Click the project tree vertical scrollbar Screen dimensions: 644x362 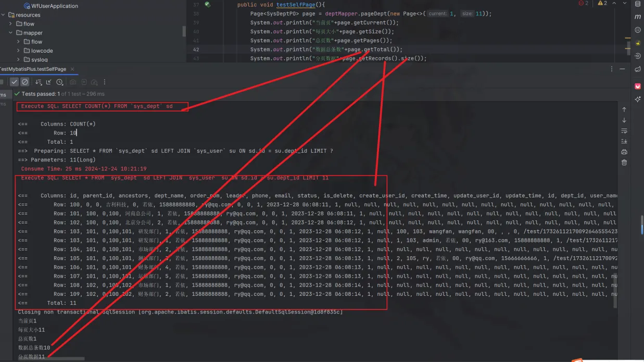point(184,31)
